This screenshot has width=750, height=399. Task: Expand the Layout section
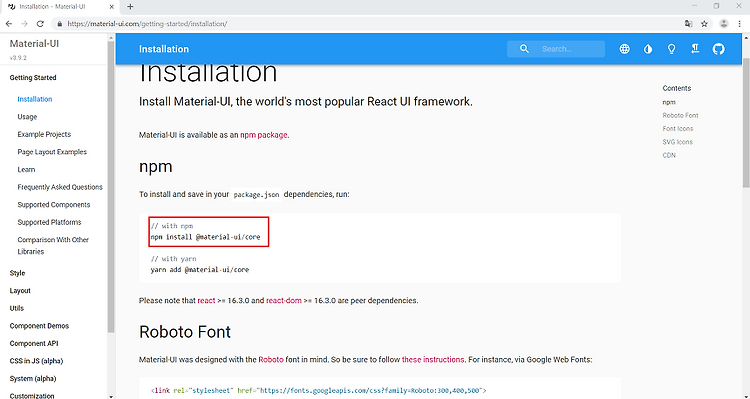coord(20,291)
